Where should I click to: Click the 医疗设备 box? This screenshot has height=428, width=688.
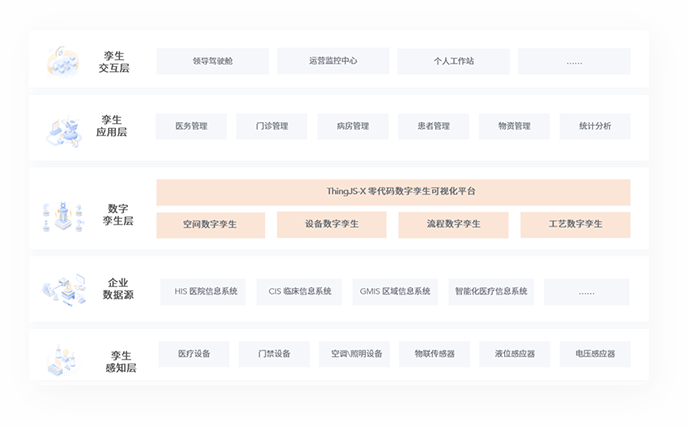(x=193, y=354)
